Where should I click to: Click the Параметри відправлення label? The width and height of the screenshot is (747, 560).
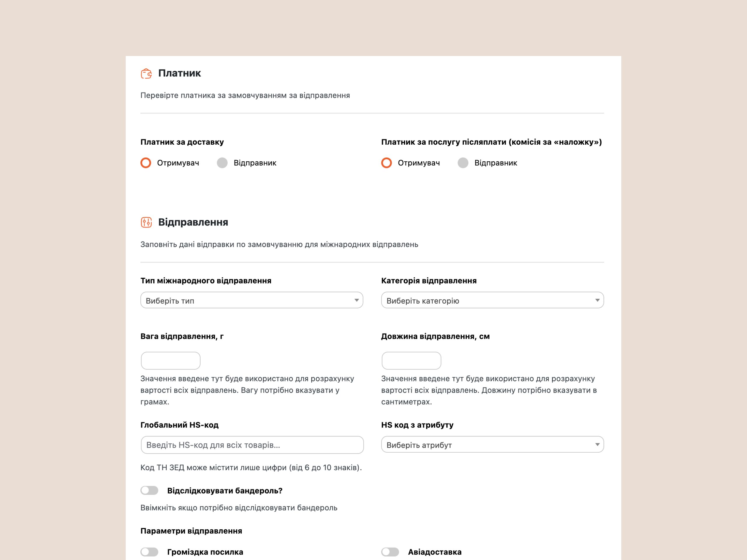(x=191, y=531)
